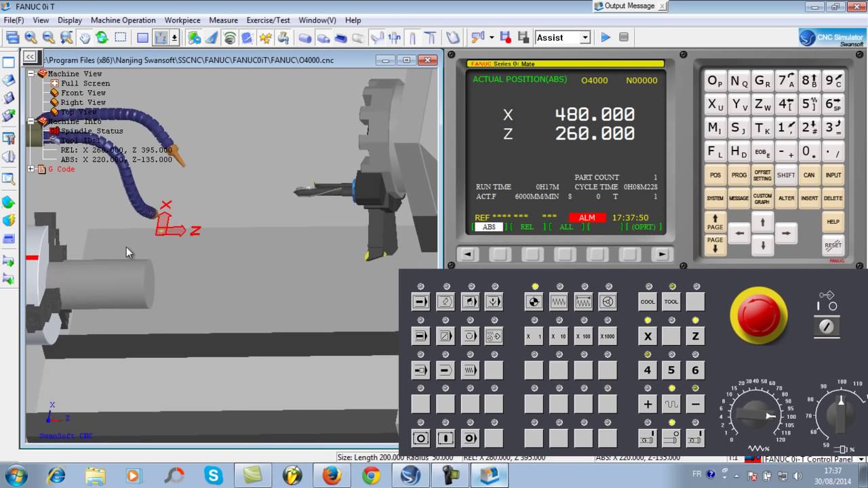Click the zoom in magnifier toolbar icon

coord(31,38)
